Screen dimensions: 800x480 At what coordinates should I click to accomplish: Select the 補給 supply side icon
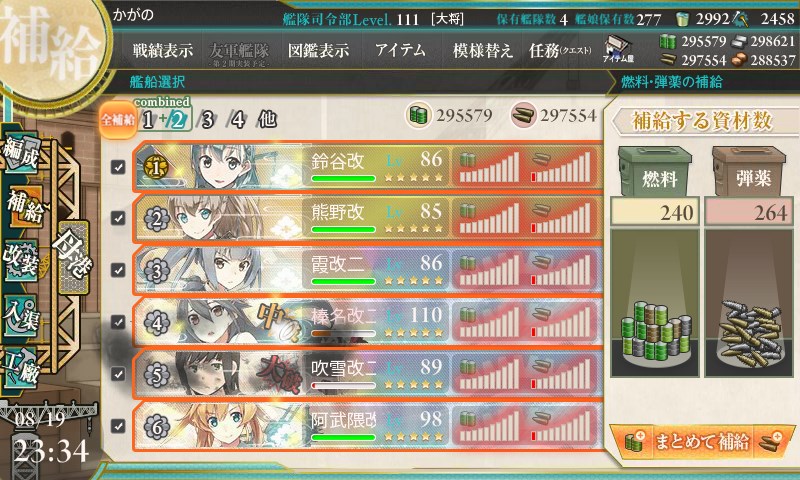pos(24,207)
